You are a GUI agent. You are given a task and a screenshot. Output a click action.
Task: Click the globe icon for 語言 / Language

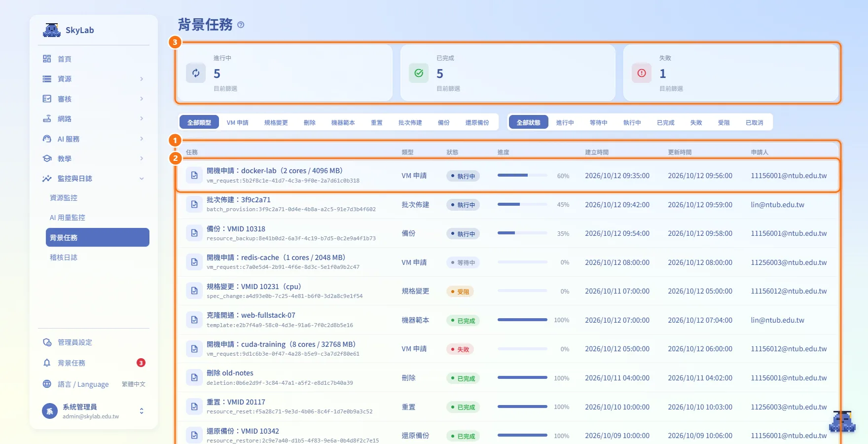[x=47, y=384]
